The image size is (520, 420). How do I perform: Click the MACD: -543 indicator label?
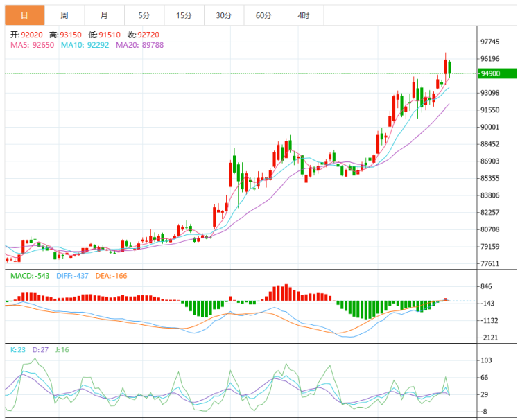click(31, 276)
